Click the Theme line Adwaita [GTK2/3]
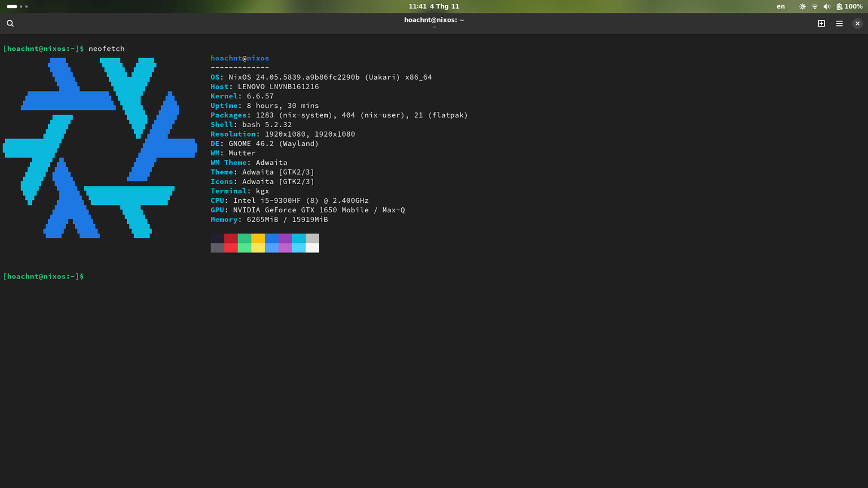Image resolution: width=868 pixels, height=488 pixels. [262, 172]
